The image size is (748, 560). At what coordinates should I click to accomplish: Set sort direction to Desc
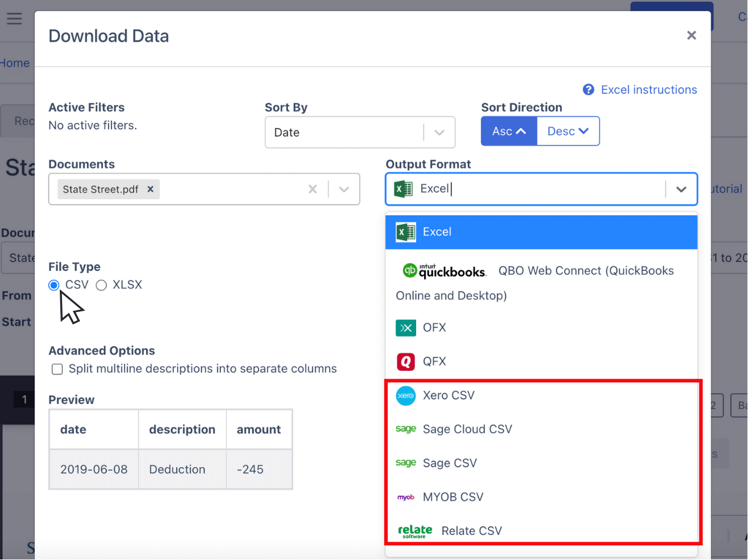(568, 131)
